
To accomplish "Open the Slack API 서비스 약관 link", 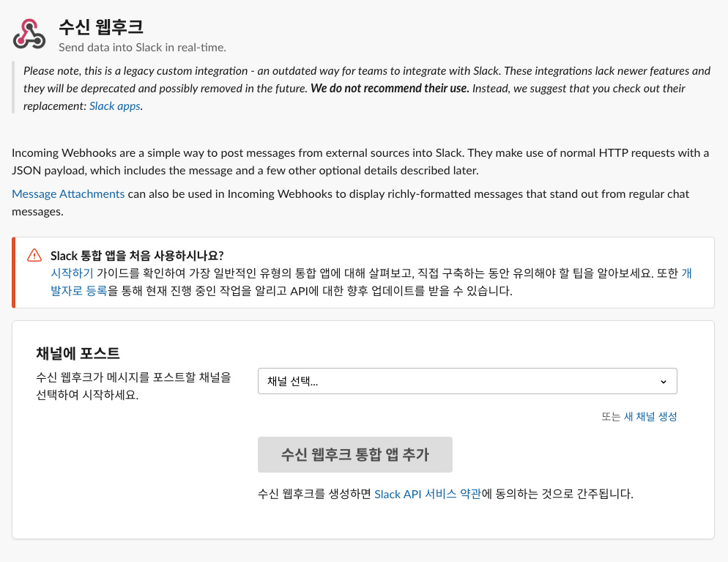I will (x=428, y=494).
